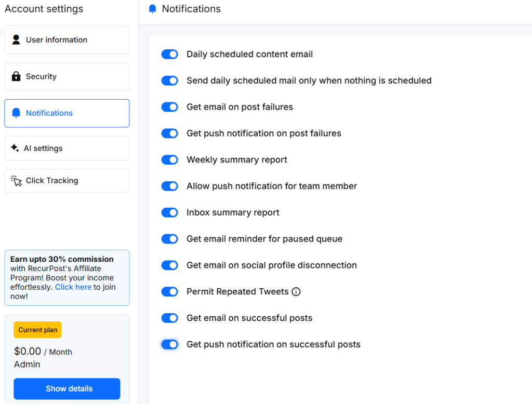Click the lock icon on the Security entry
The height and width of the screenshot is (404, 532).
point(16,76)
